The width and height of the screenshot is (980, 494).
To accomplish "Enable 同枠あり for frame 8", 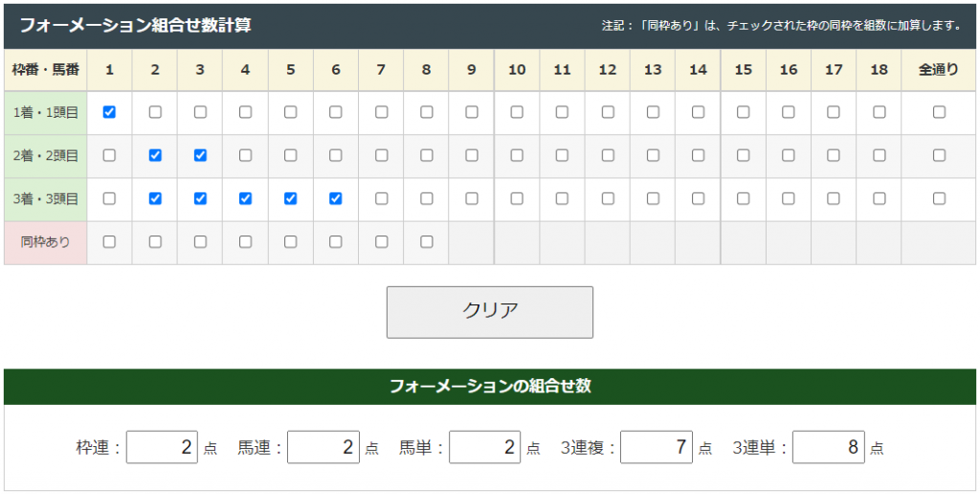I will [x=427, y=242].
